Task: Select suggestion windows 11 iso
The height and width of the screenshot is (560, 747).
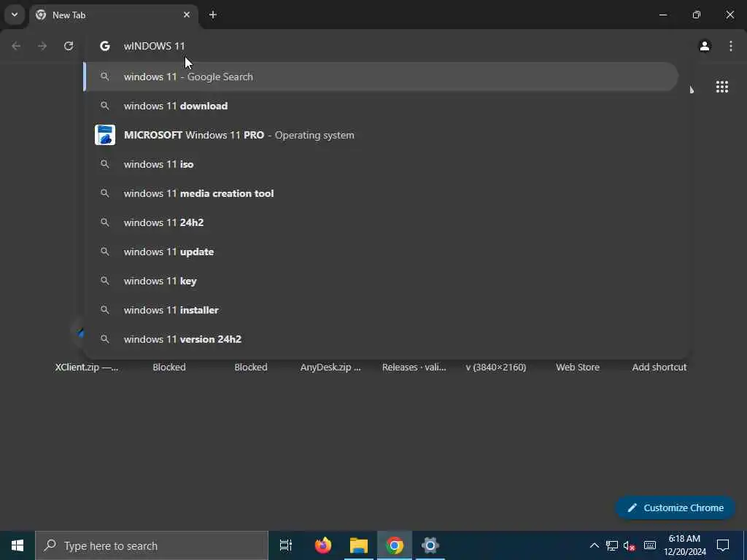Action: click(x=381, y=164)
